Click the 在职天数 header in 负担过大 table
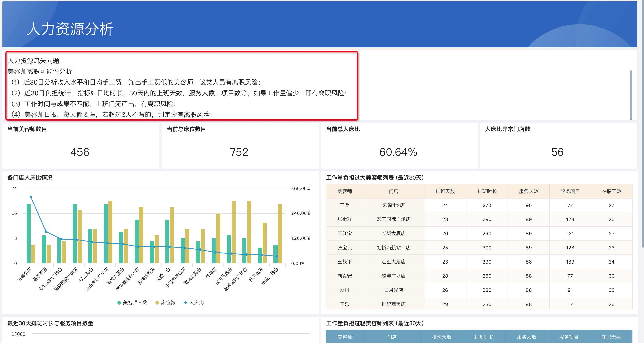 click(x=611, y=191)
